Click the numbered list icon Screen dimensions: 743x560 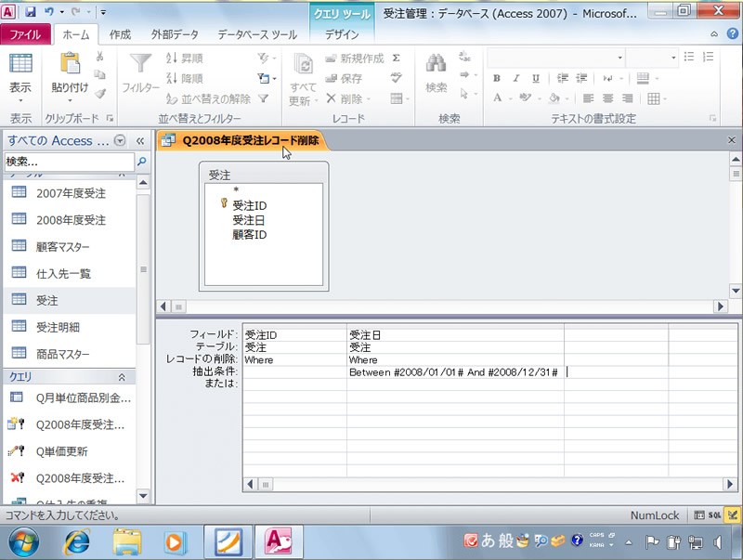[x=709, y=57]
